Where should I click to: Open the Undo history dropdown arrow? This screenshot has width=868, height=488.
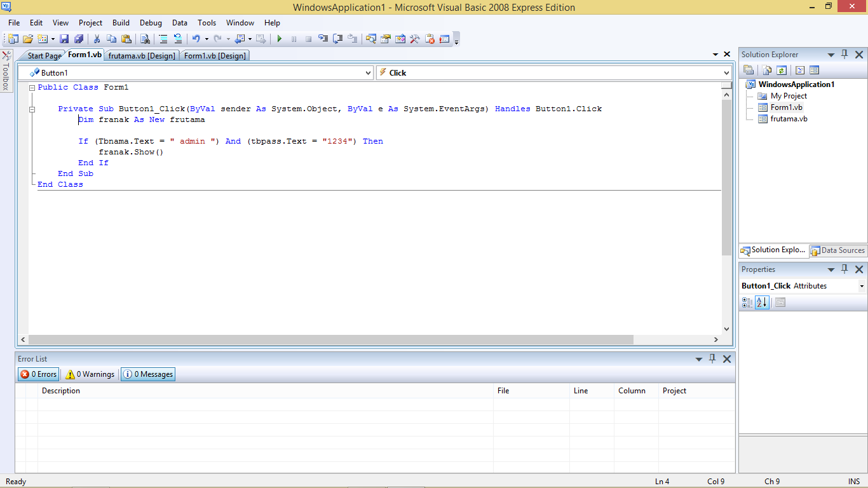pos(207,39)
